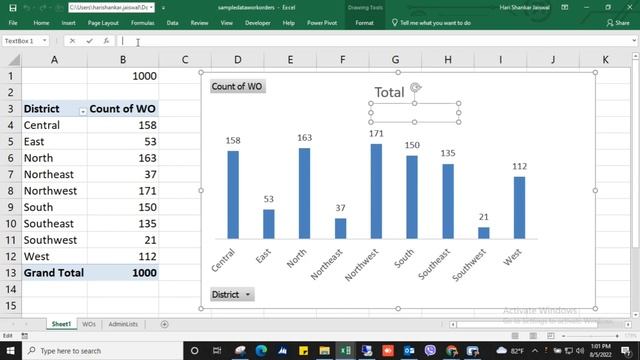
Task: Open the Drawing Tools Format tab
Action: coord(364,23)
